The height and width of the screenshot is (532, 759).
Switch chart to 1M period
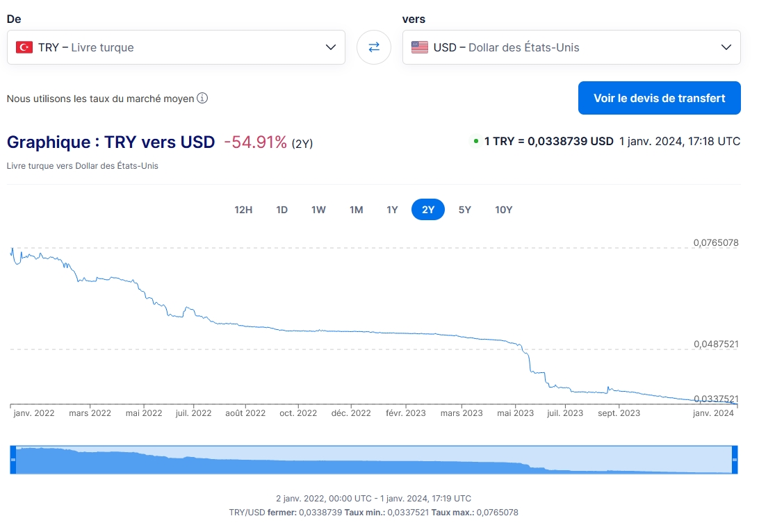(x=356, y=210)
